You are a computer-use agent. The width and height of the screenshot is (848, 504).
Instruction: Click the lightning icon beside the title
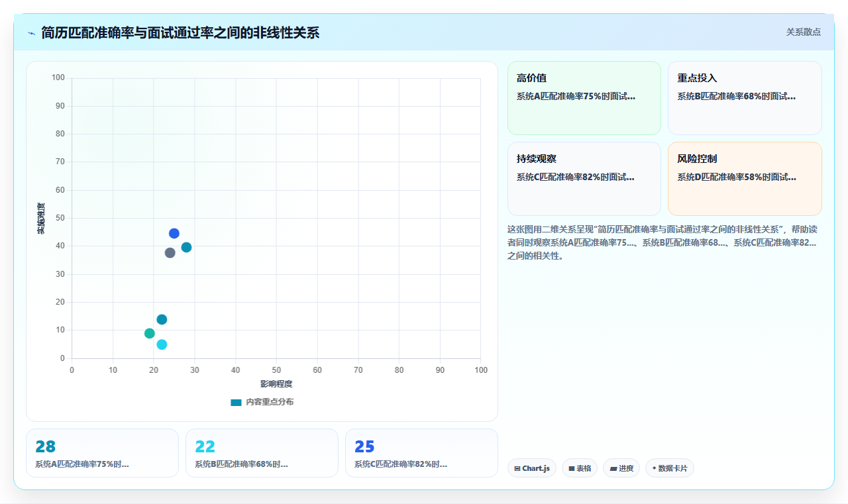[31, 33]
